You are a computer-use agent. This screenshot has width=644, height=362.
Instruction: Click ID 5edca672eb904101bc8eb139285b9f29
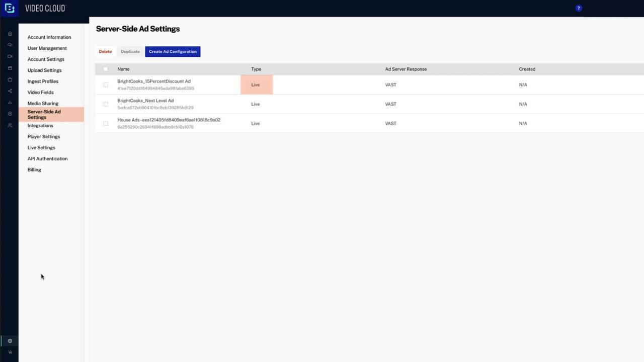(x=155, y=108)
